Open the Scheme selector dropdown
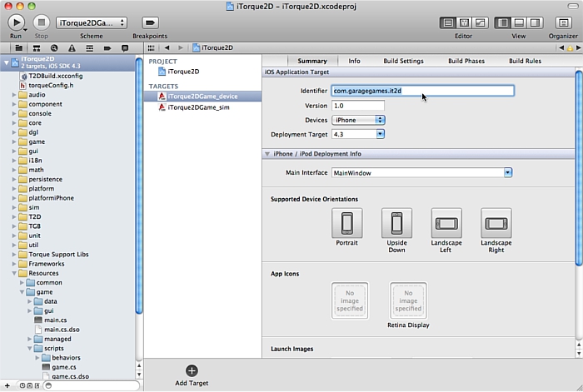583x392 pixels. (x=92, y=22)
